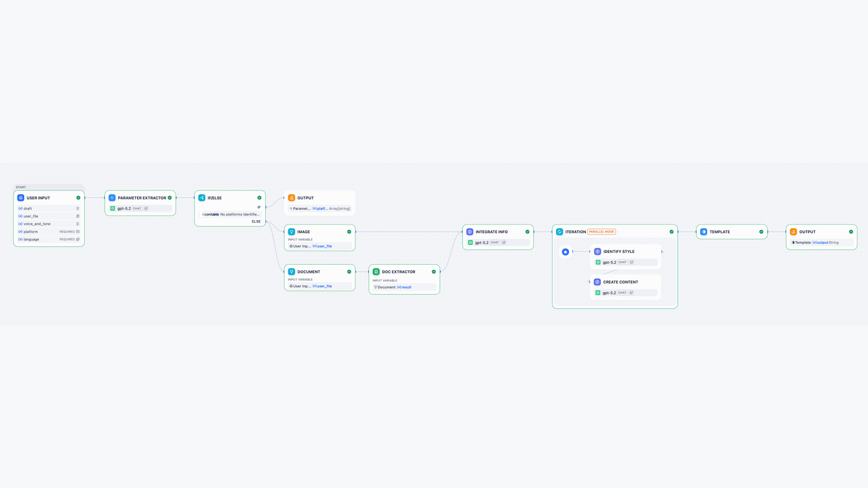Select the DOC EXTRACTOR node title

tap(399, 272)
